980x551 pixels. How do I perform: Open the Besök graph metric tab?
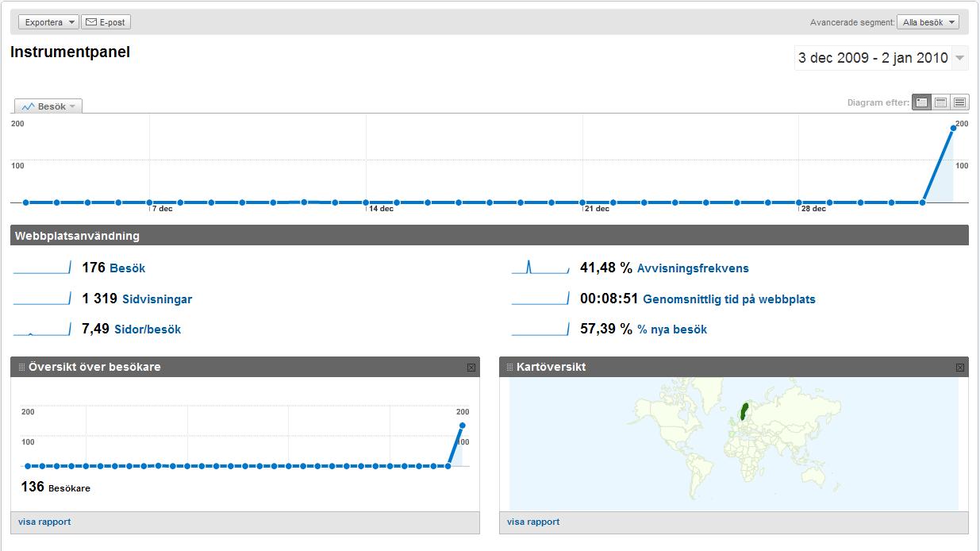coord(48,106)
